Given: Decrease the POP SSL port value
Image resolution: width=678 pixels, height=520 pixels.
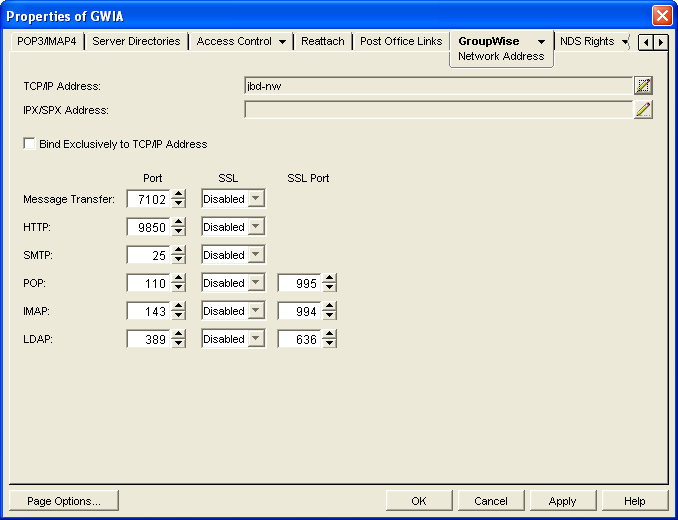Looking at the screenshot, I should [x=329, y=288].
